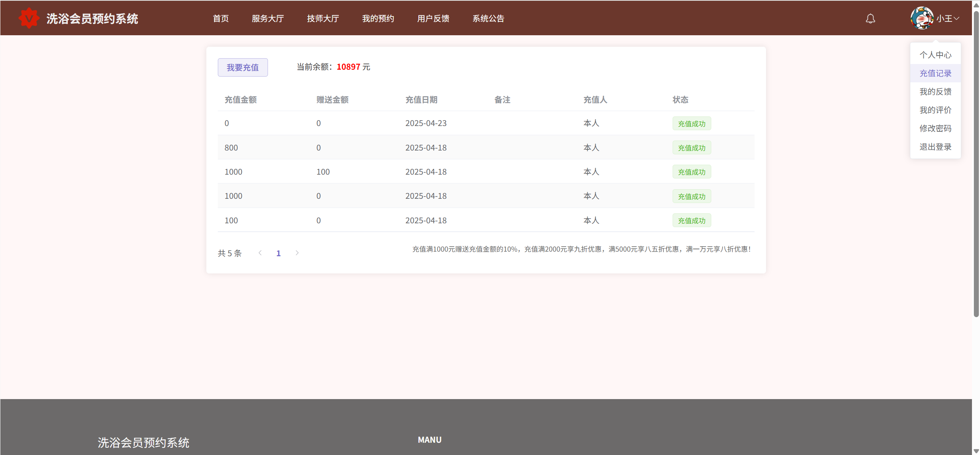Open the 首页 nav item

pyautogui.click(x=220, y=18)
